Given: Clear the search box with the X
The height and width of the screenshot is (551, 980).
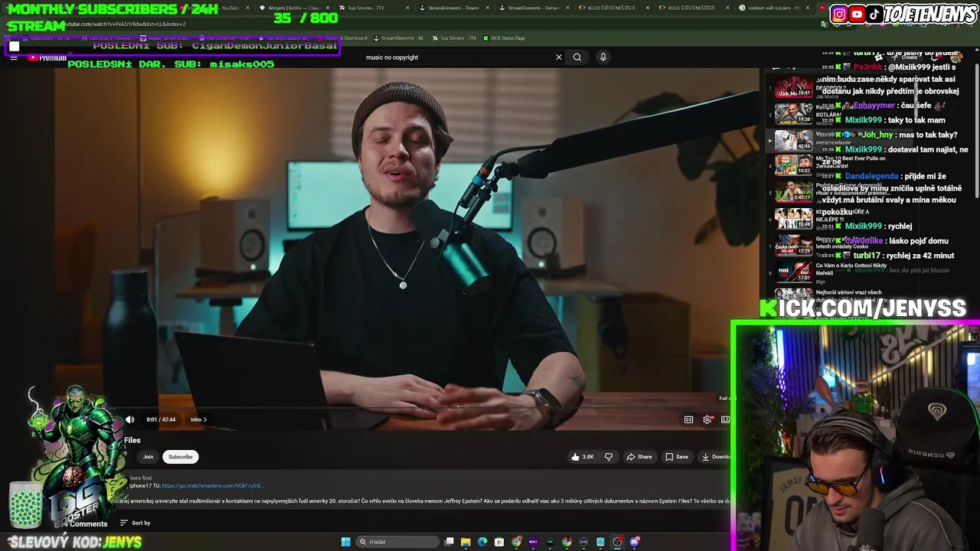Looking at the screenshot, I should 559,57.
